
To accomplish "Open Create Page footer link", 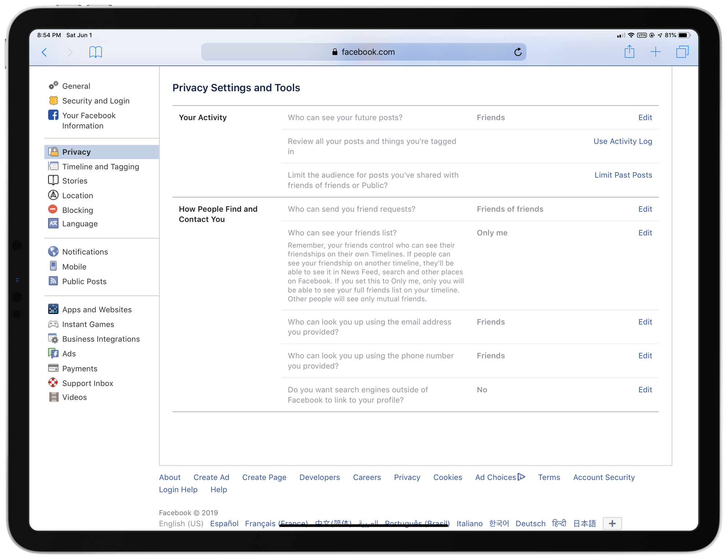I will coord(264,477).
